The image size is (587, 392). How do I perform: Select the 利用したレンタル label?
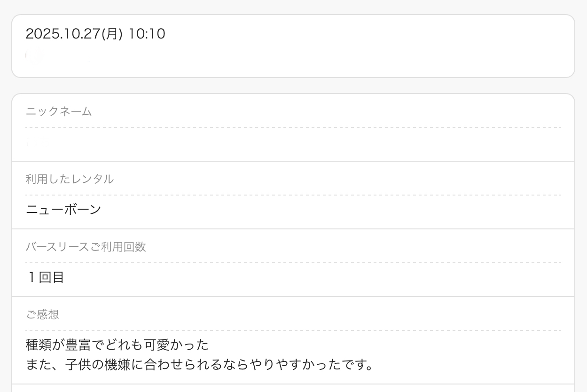70,179
